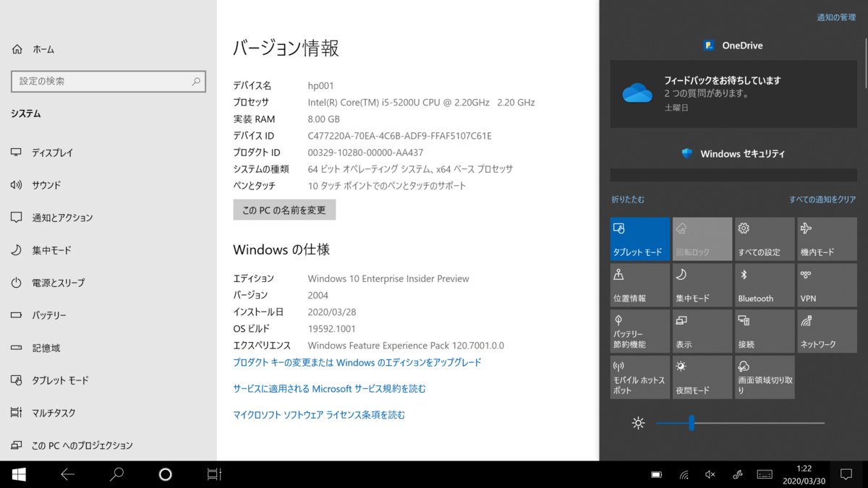
Task: Open Project display tile (表示)
Action: point(702,331)
